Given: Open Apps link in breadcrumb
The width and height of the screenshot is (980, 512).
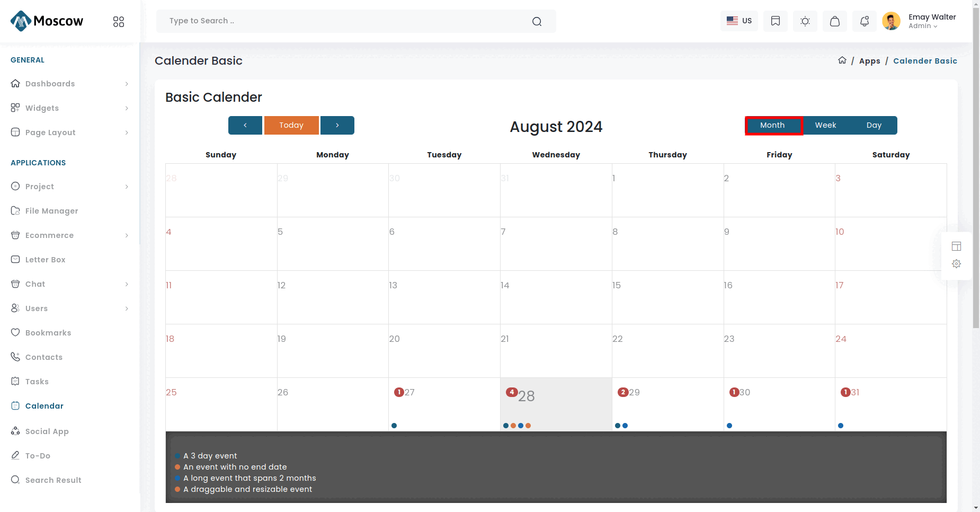Looking at the screenshot, I should pyautogui.click(x=869, y=61).
